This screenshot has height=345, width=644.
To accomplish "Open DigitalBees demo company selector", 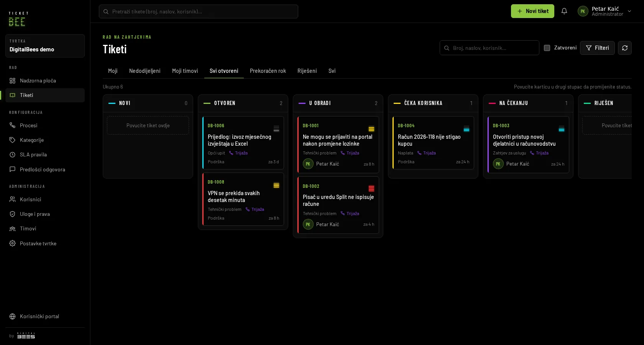I will click(x=45, y=46).
